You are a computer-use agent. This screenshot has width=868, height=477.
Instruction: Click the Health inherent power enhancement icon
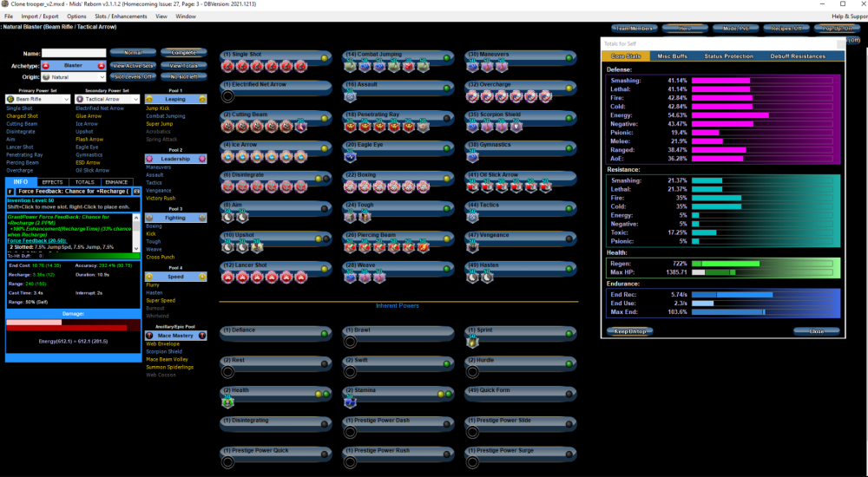[227, 402]
